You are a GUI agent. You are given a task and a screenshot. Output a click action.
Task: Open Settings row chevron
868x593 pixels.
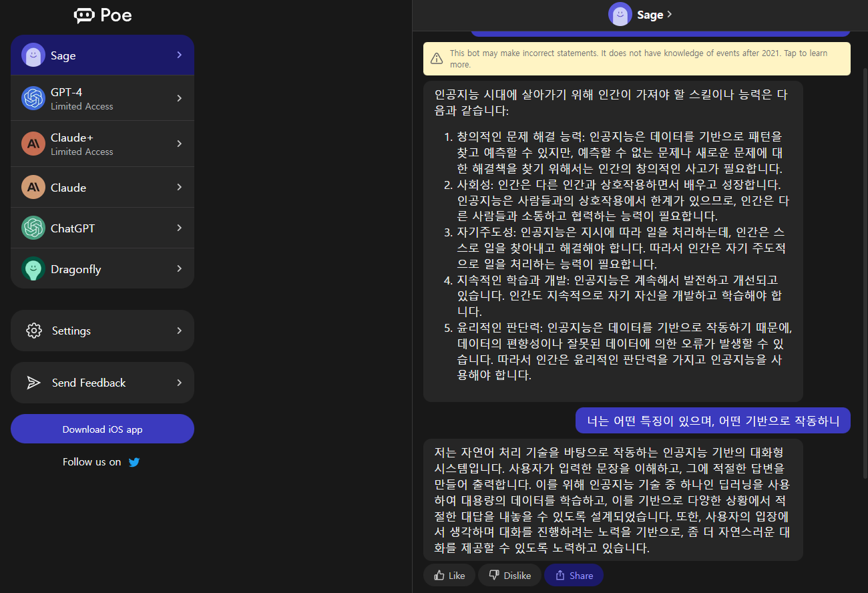pyautogui.click(x=179, y=330)
